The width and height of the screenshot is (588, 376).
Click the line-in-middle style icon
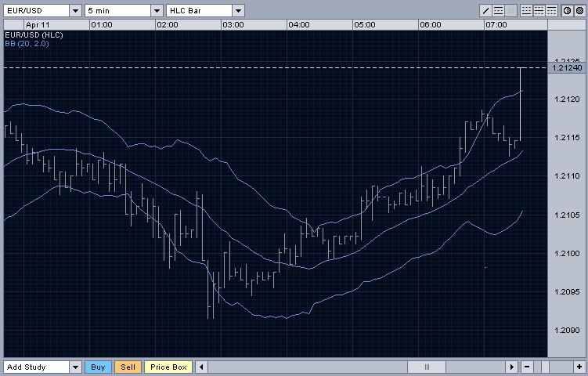[x=539, y=10]
